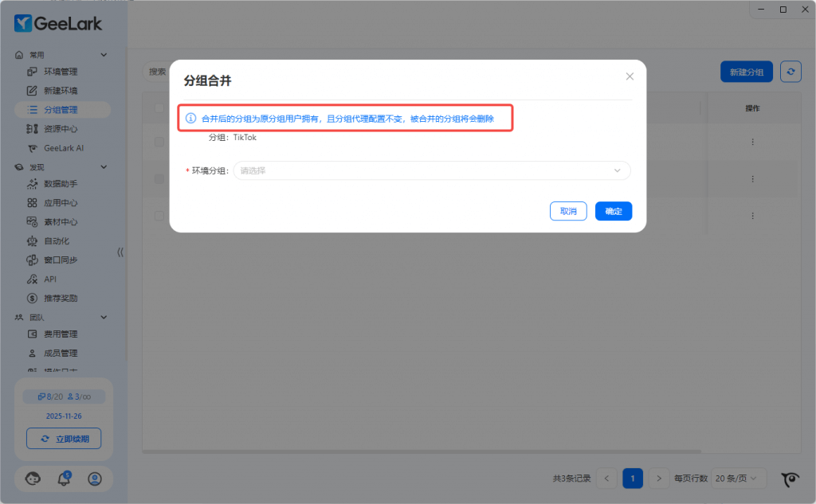Collapse the 发现 sidebar section
This screenshot has height=504, width=816.
(x=103, y=167)
